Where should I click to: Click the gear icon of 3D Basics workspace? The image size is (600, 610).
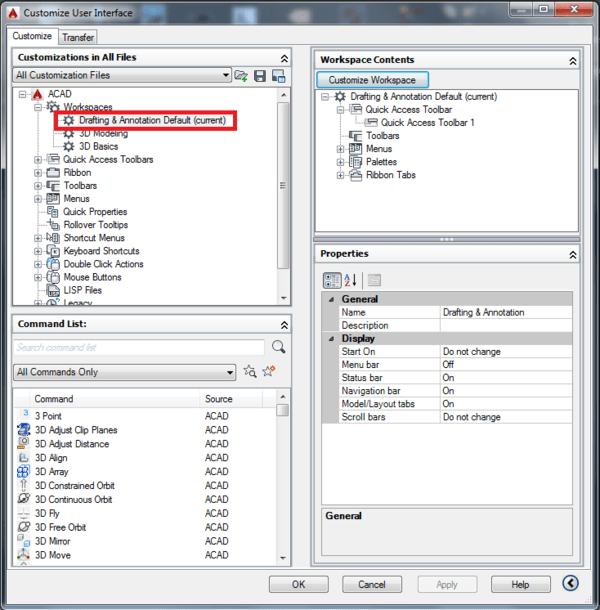(x=69, y=146)
